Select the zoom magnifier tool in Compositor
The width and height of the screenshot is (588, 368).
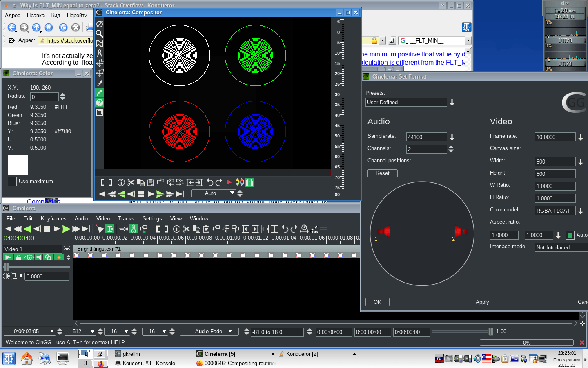(100, 34)
